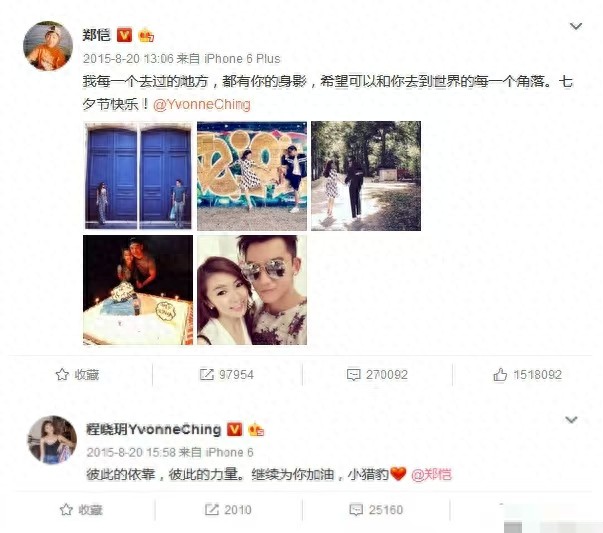
Task: Click the repost icon showing 2010
Action: (211, 510)
